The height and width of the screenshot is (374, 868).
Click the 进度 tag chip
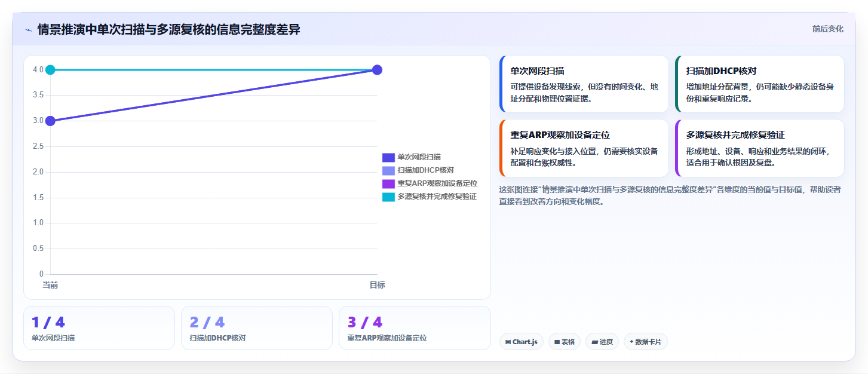click(602, 342)
